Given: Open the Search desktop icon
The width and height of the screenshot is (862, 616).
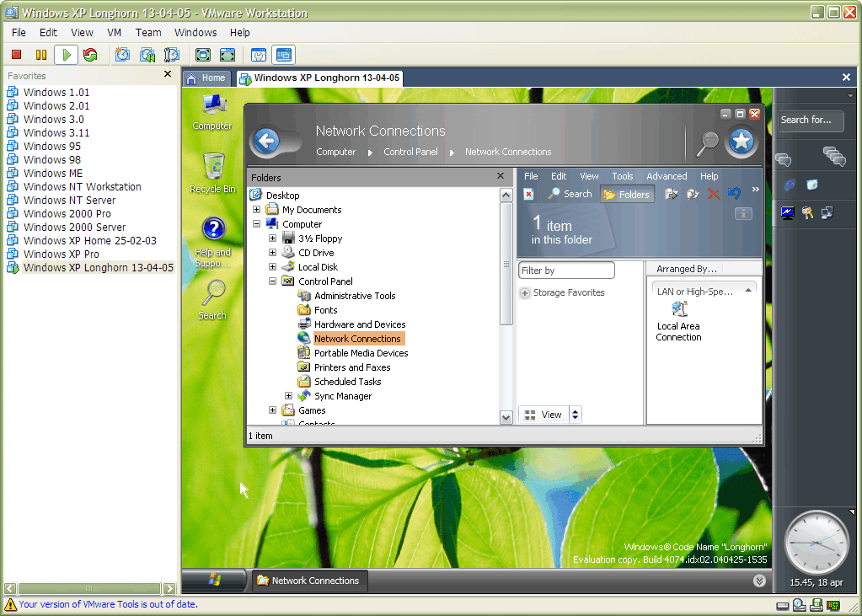Looking at the screenshot, I should [212, 300].
